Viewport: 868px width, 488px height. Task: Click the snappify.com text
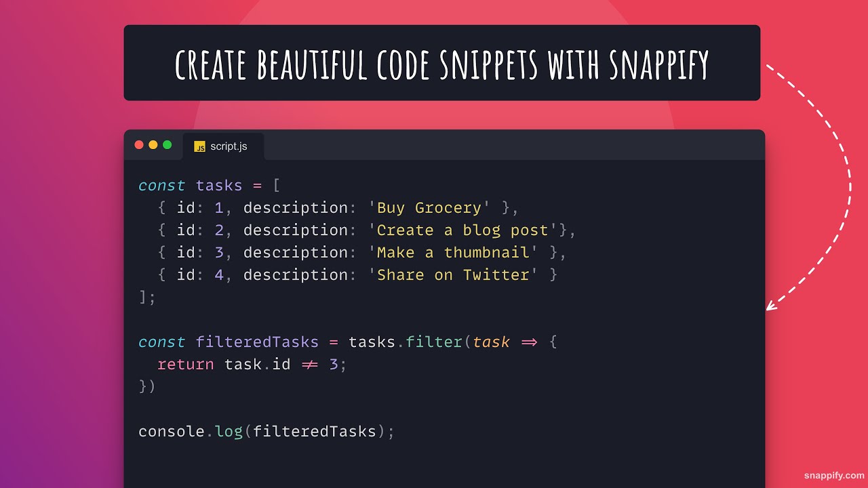[834, 476]
